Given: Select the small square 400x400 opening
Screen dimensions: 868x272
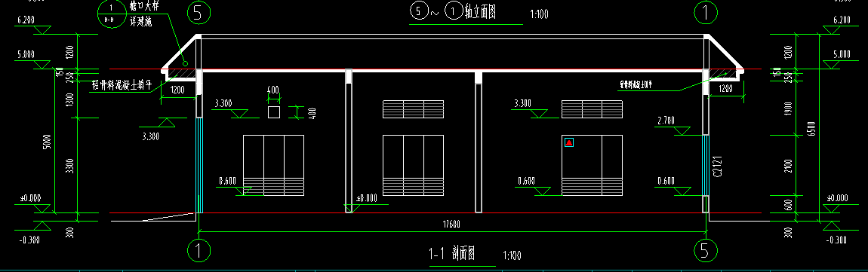Looking at the screenshot, I should pyautogui.click(x=274, y=112).
